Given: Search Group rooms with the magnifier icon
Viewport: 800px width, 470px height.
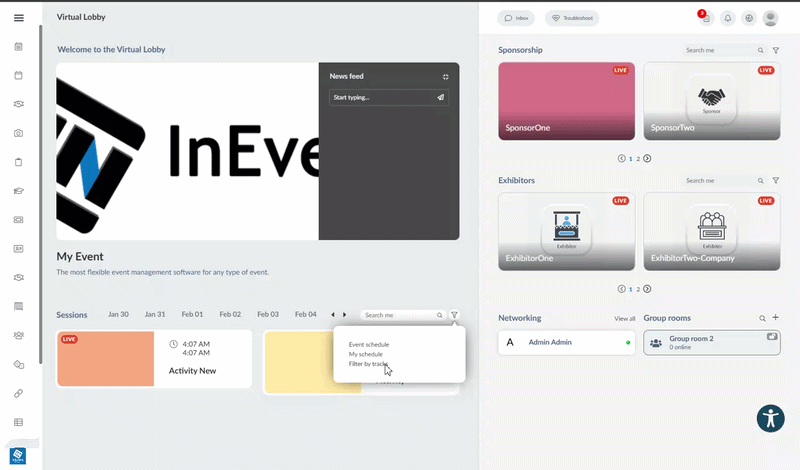Looking at the screenshot, I should [x=762, y=318].
